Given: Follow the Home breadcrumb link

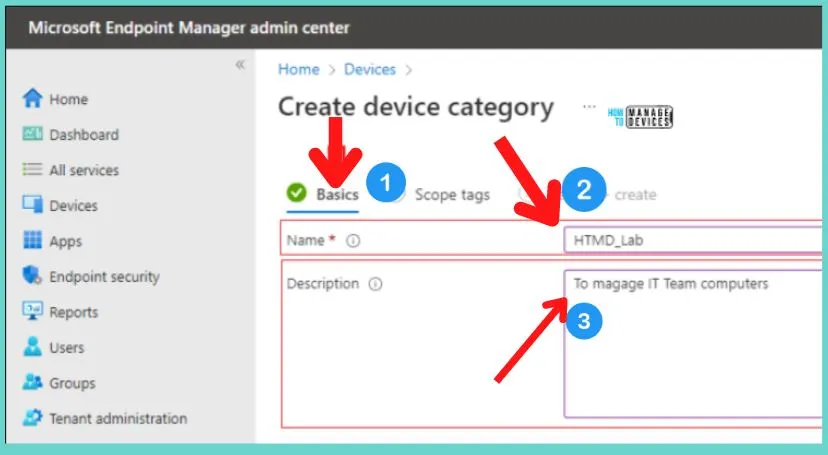Looking at the screenshot, I should [x=298, y=69].
